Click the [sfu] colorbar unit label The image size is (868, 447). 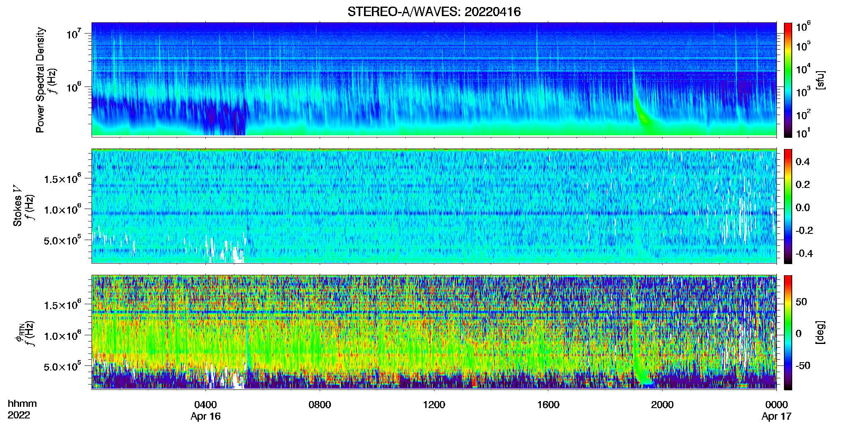(820, 80)
